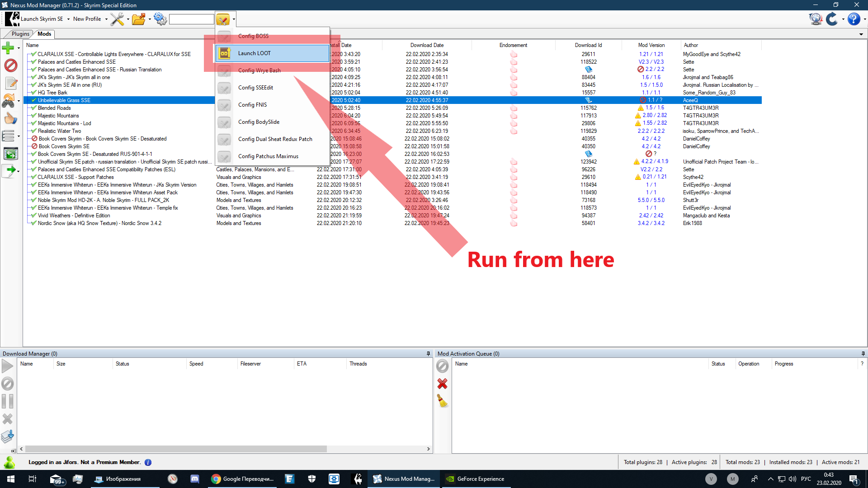Select Config BodySlide menu entry
The width and height of the screenshot is (868, 488).
[x=273, y=122]
